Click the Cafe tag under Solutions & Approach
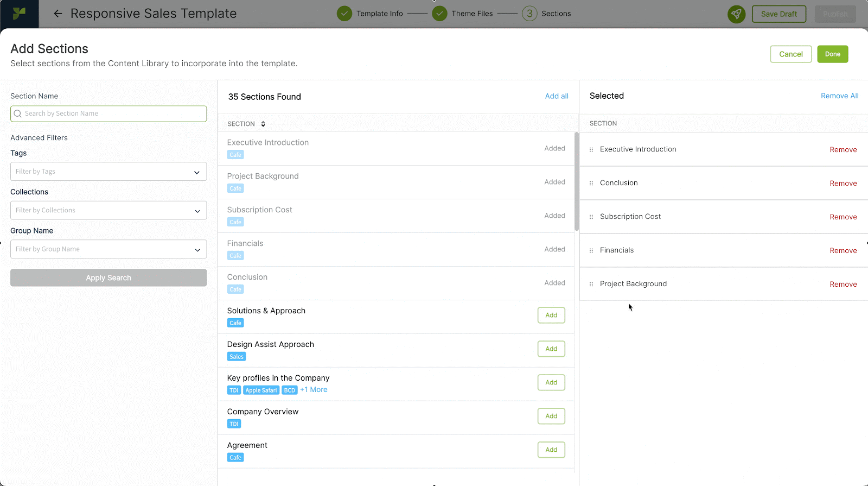Image resolution: width=868 pixels, height=486 pixels. pyautogui.click(x=235, y=323)
